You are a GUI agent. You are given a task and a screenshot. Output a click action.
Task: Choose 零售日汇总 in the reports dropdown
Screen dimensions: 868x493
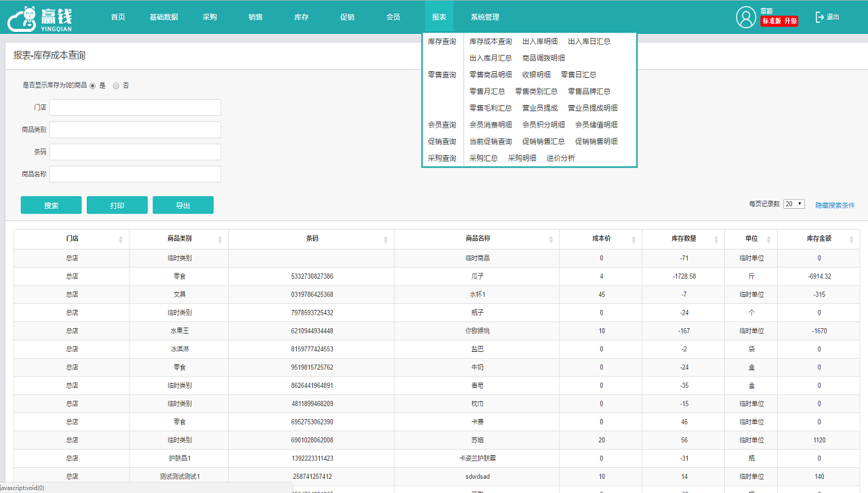[579, 75]
